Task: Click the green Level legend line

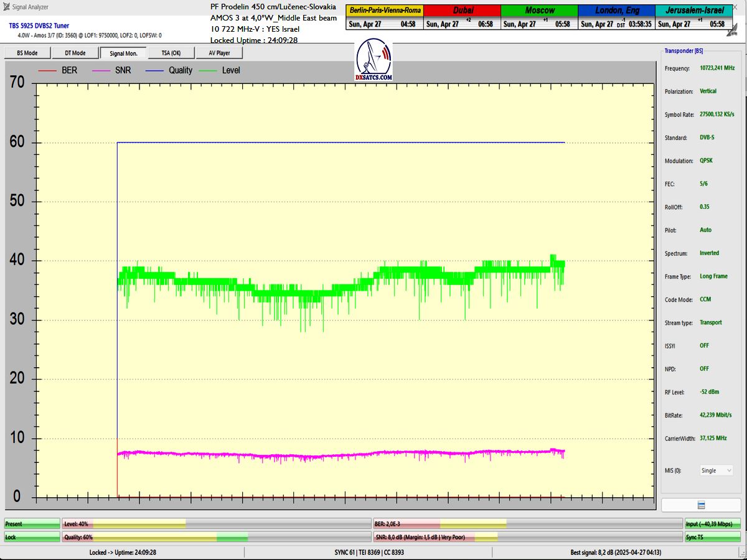Action: pos(209,71)
